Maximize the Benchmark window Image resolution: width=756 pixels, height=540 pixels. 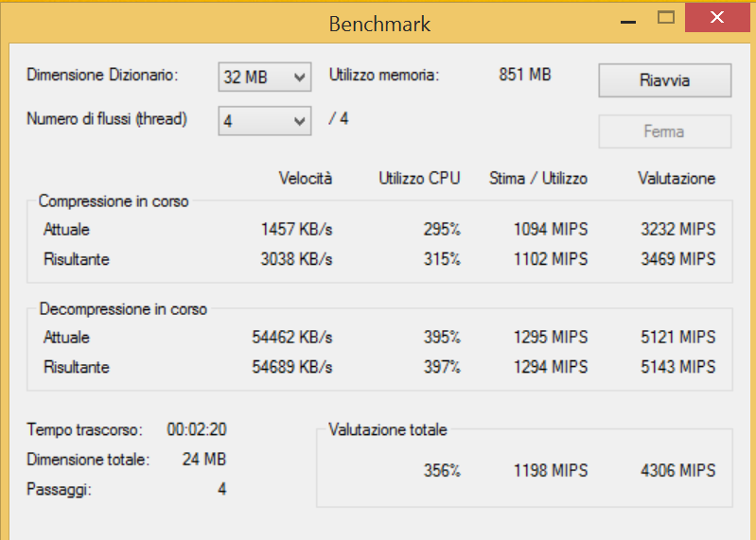coord(666,17)
